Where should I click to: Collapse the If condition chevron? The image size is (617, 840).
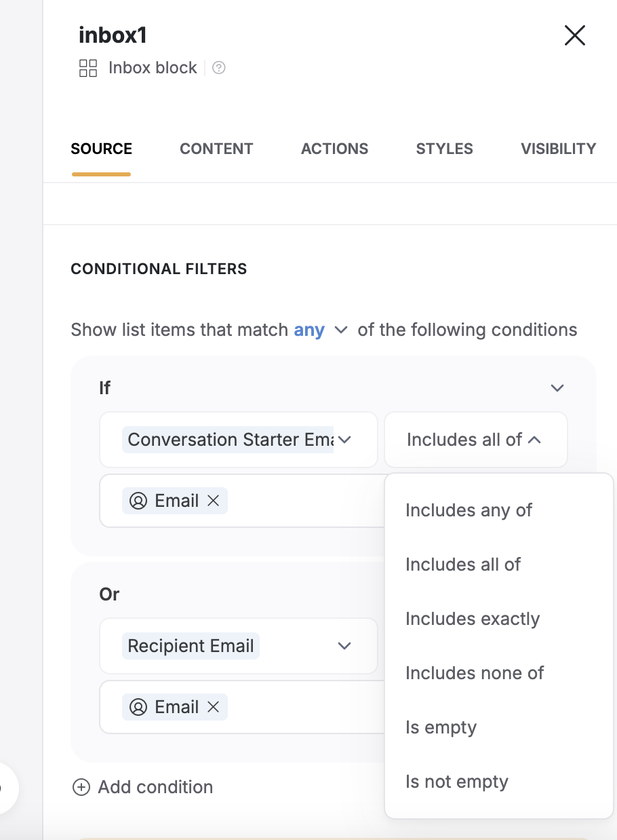pos(557,388)
